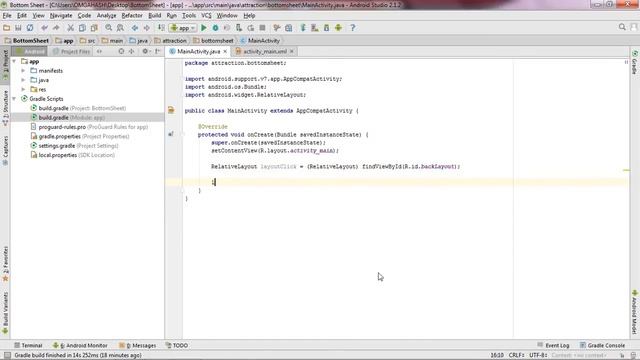Select build.gradle (Module: app) file
The image size is (640, 360).
[68, 118]
